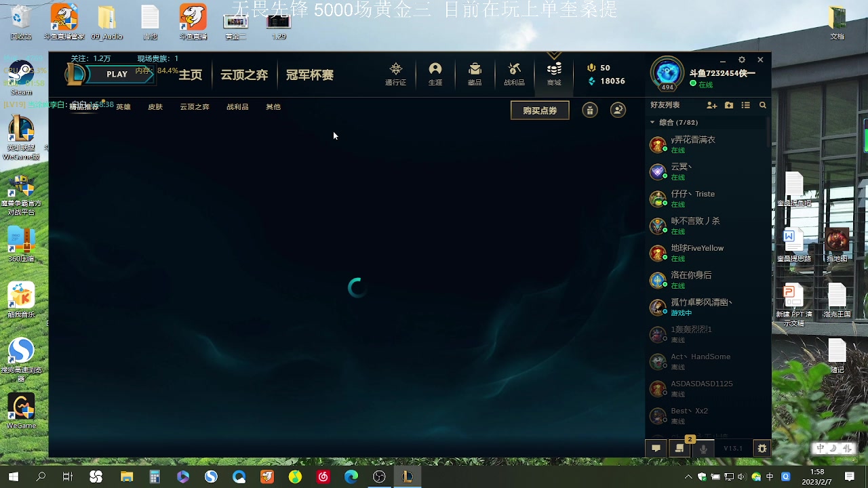Image resolution: width=868 pixels, height=488 pixels.
Task: Open the 生涯 career profile icon
Action: click(x=435, y=74)
